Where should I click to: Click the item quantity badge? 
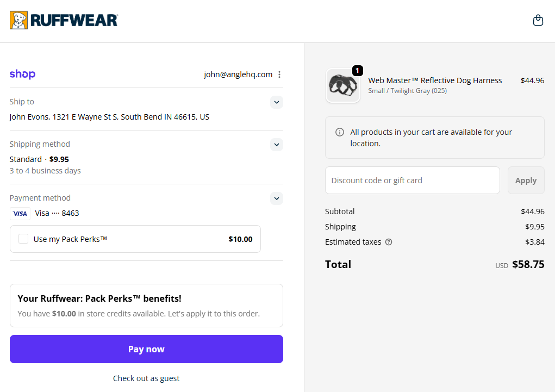click(357, 71)
